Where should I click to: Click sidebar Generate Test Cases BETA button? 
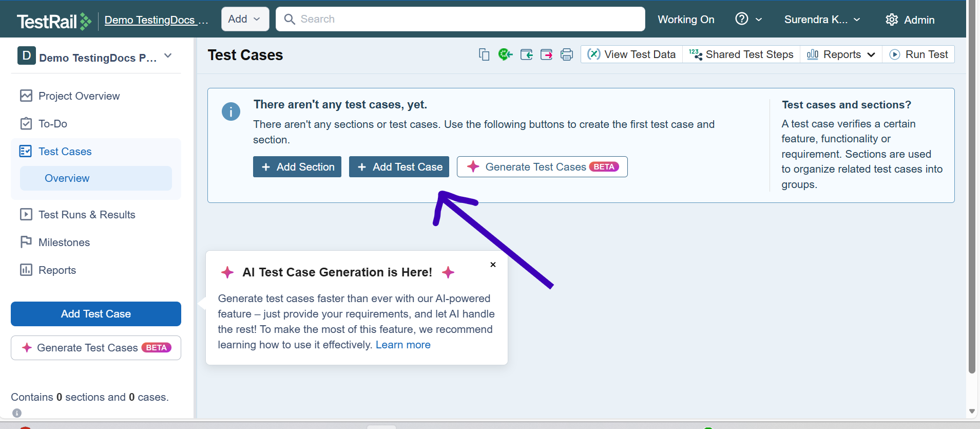click(x=96, y=348)
